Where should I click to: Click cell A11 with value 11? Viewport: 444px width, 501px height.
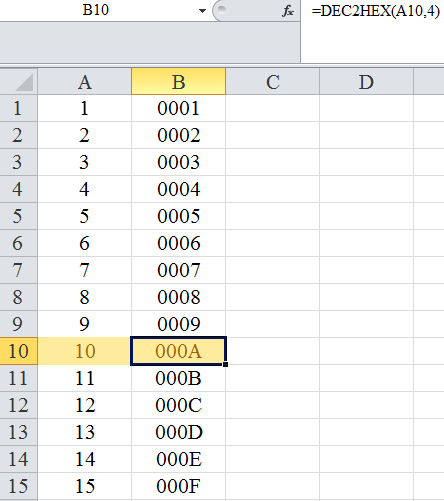coord(85,378)
